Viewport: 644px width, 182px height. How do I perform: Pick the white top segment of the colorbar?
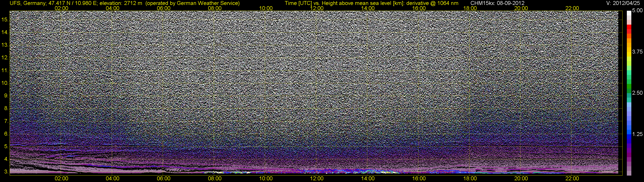tap(629, 13)
